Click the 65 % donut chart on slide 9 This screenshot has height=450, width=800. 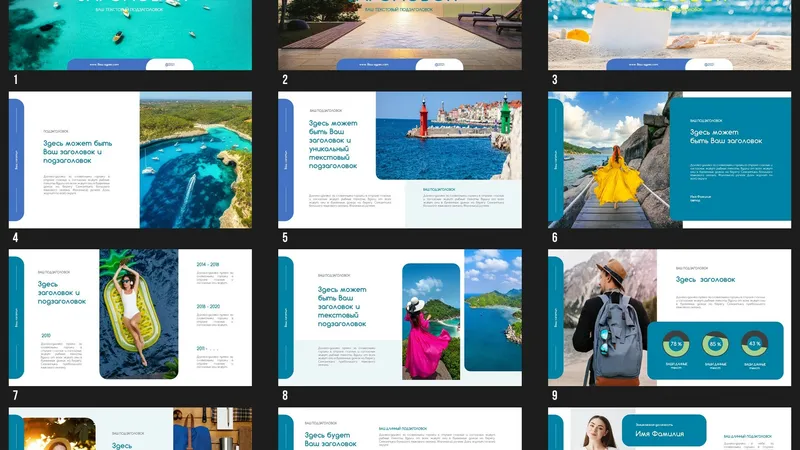[715, 344]
